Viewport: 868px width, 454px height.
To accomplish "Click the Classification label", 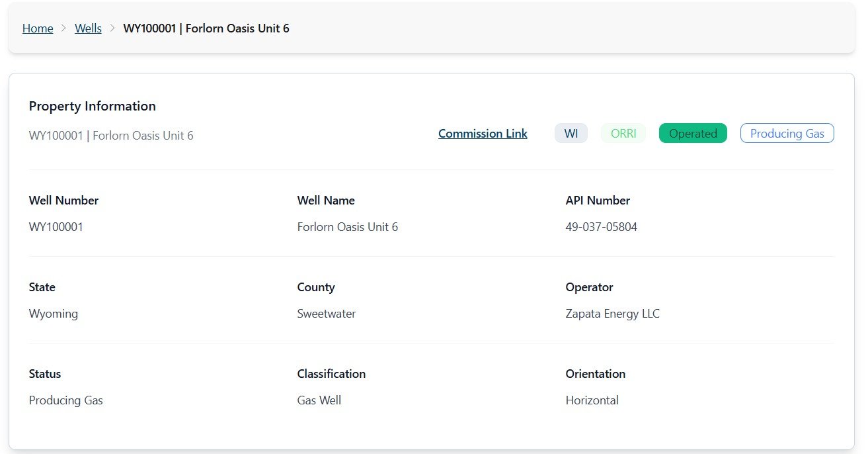I will pyautogui.click(x=331, y=374).
